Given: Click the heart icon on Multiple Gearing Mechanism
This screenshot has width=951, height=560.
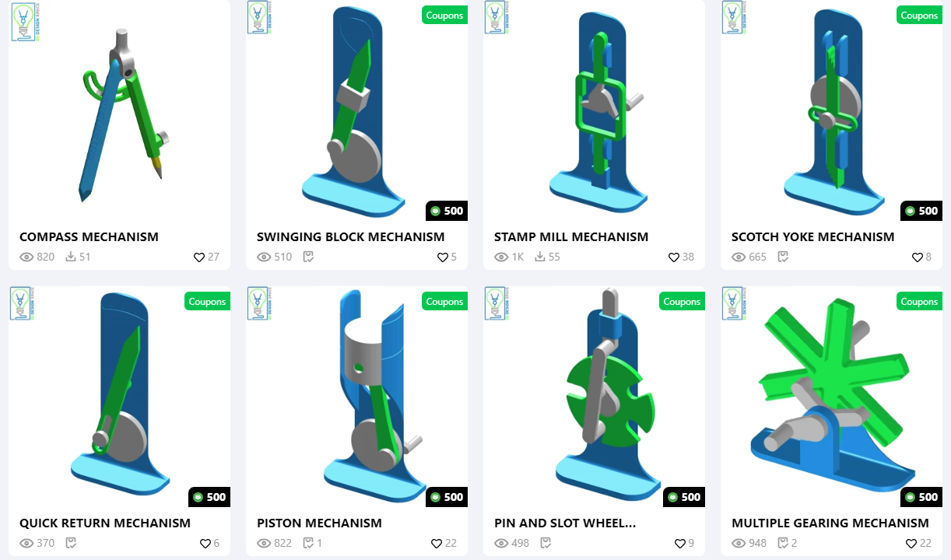Looking at the screenshot, I should click(x=911, y=543).
